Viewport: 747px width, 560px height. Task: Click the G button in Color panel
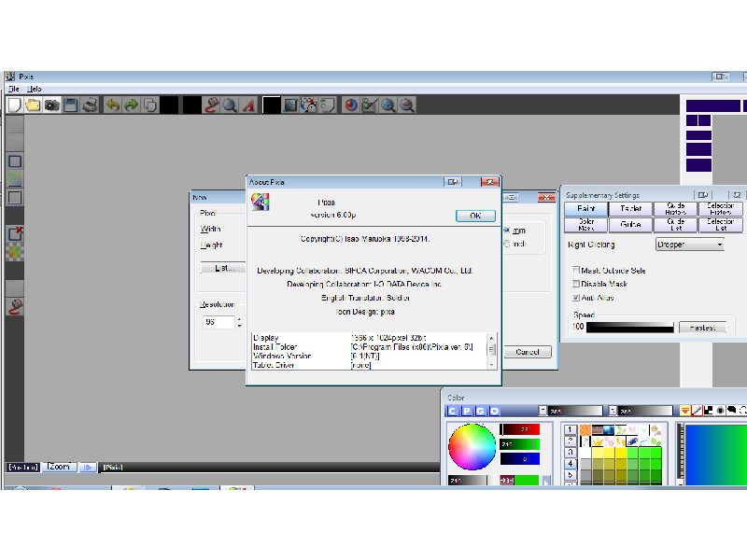point(480,411)
